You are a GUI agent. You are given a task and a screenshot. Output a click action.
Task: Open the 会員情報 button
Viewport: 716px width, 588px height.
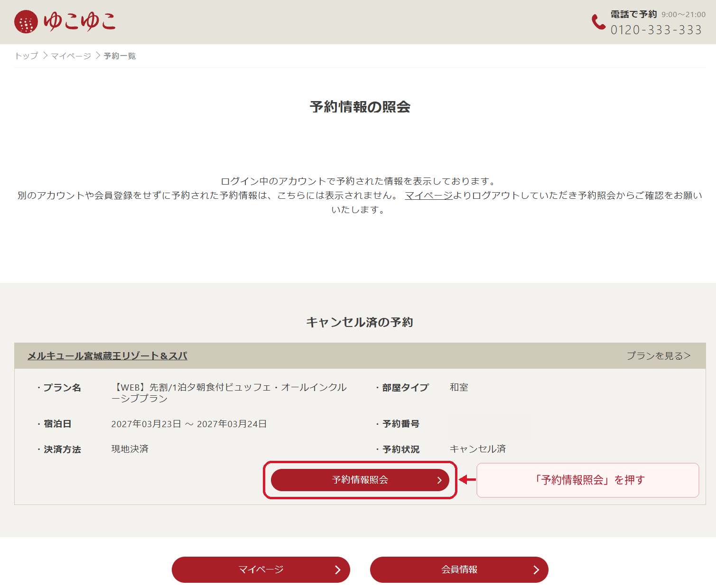coord(459,569)
